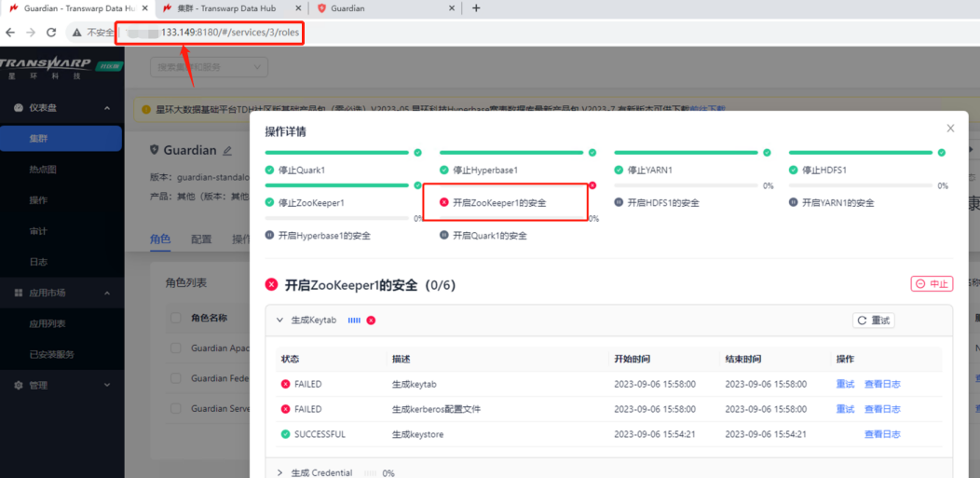Image resolution: width=980 pixels, height=478 pixels.
Task: Click the not-secure warning triangle icon
Action: pos(77,33)
